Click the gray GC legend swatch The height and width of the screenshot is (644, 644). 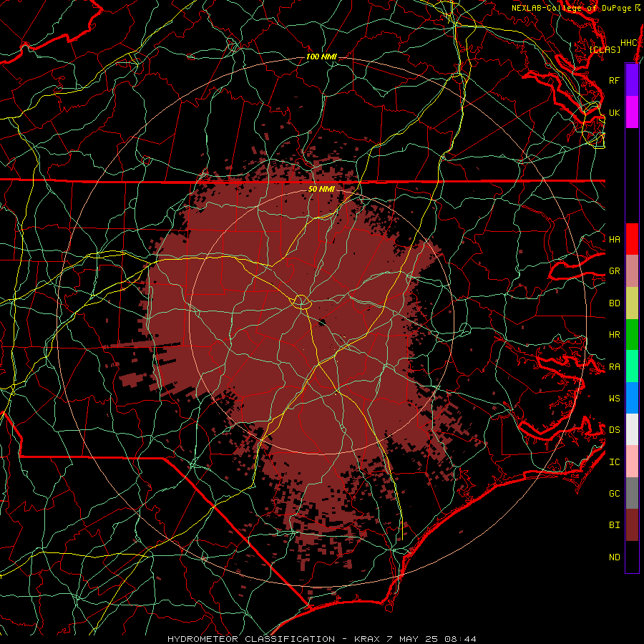pyautogui.click(x=632, y=493)
